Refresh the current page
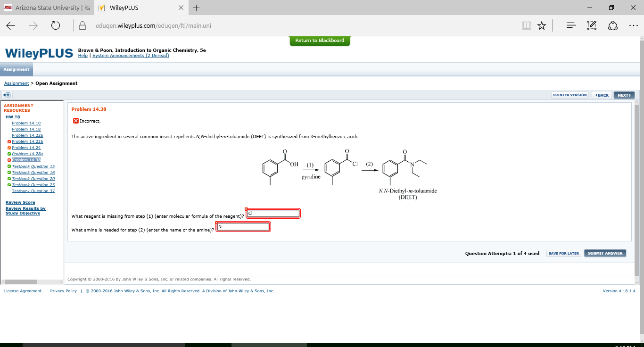The image size is (644, 347). pos(56,25)
